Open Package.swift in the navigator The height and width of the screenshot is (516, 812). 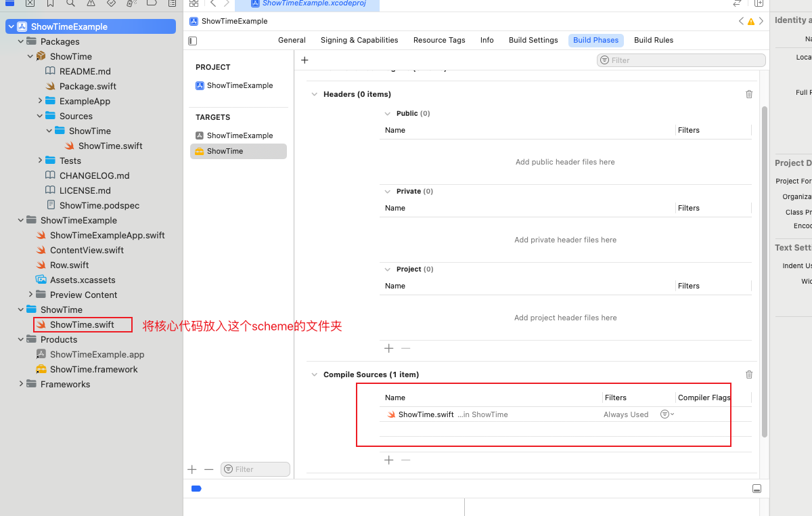click(88, 86)
